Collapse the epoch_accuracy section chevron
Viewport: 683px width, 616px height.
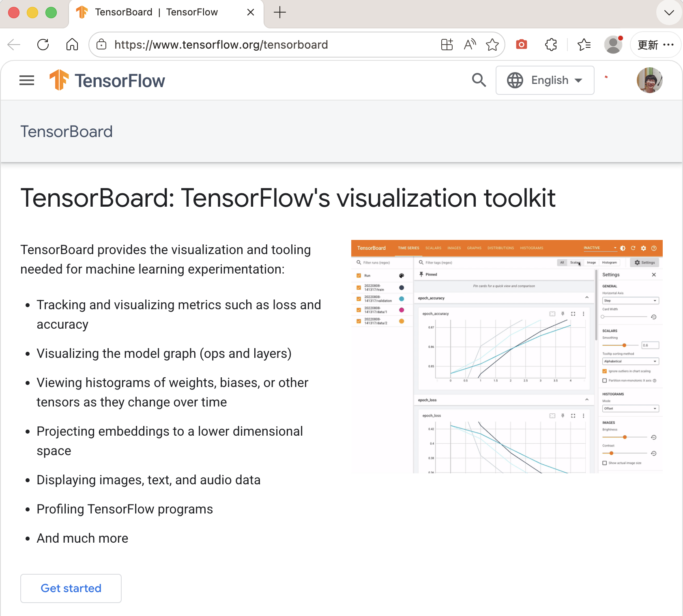[x=587, y=298]
